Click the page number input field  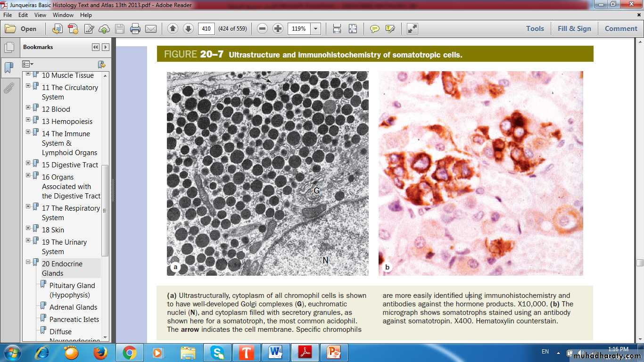[206, 29]
